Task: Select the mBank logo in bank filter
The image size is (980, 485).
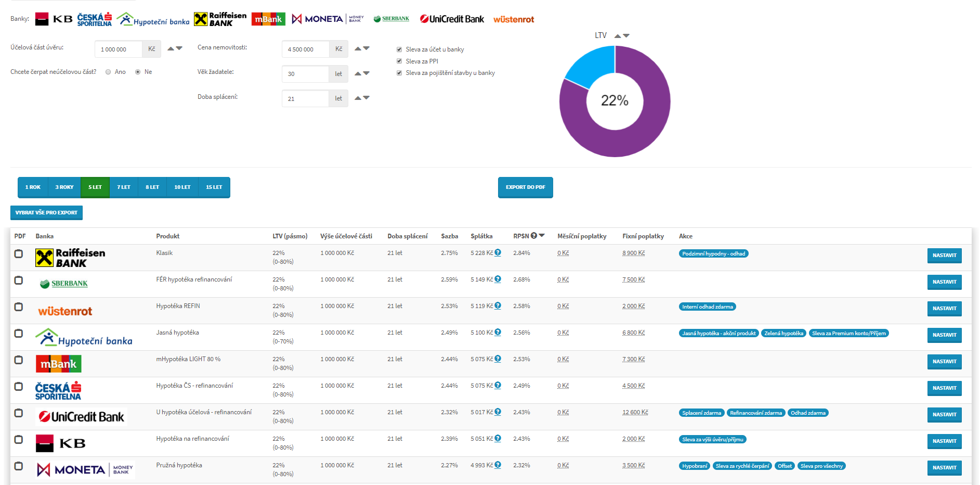Action: tap(268, 19)
